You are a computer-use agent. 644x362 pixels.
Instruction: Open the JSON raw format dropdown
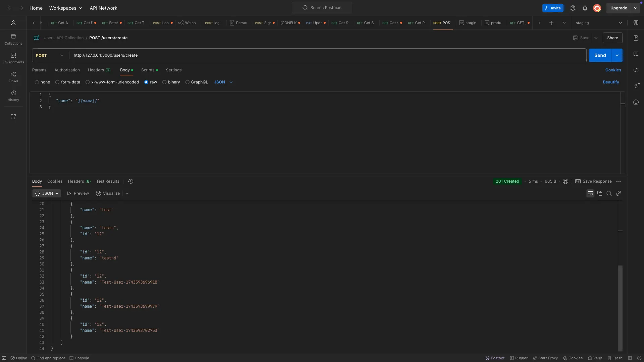pyautogui.click(x=223, y=82)
